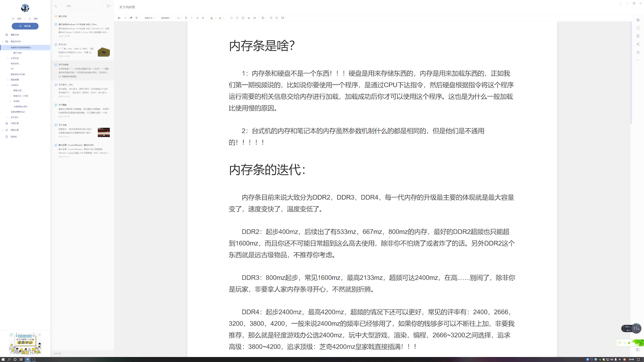Insert a to-do checklist

(243, 18)
